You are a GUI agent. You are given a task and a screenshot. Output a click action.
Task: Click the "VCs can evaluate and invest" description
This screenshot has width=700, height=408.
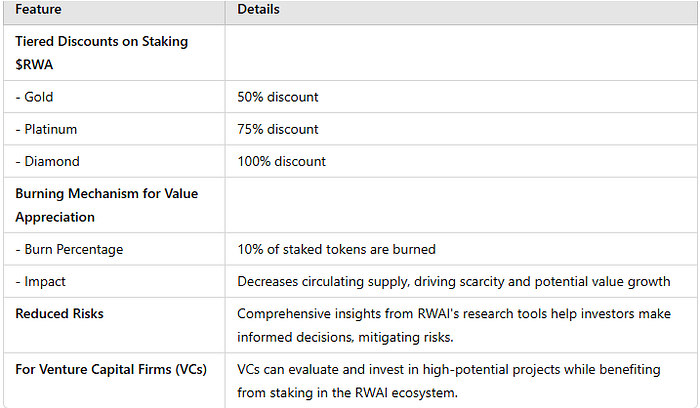448,379
